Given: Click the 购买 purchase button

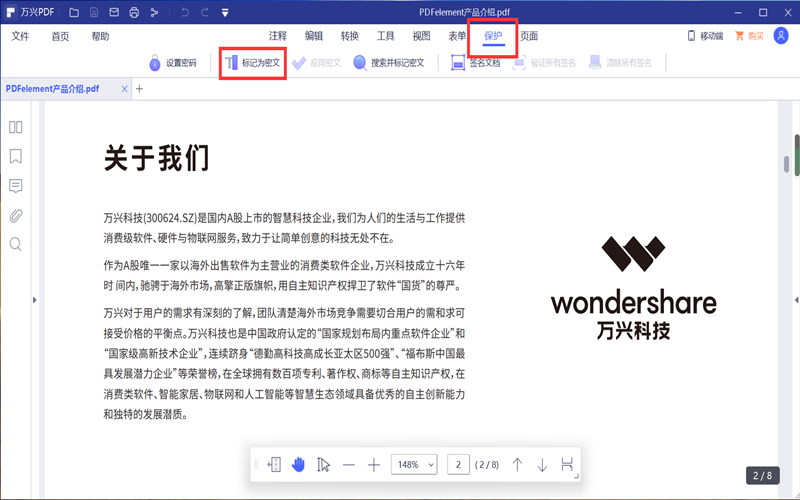Looking at the screenshot, I should (750, 36).
